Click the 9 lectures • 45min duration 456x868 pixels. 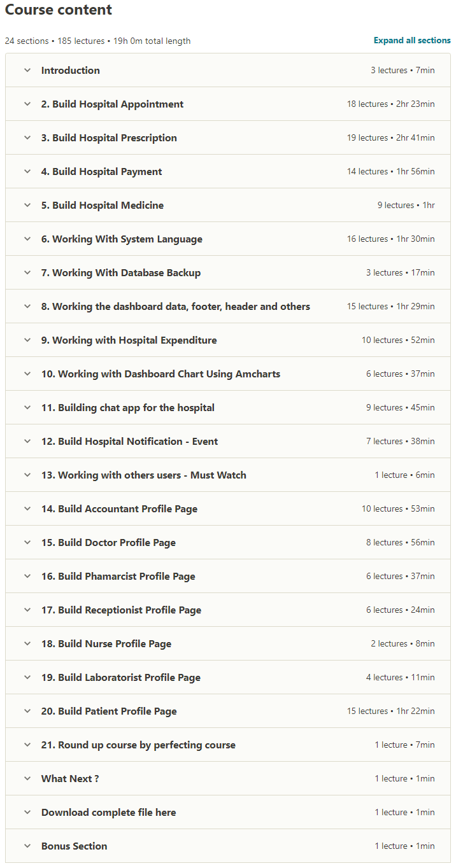401,408
